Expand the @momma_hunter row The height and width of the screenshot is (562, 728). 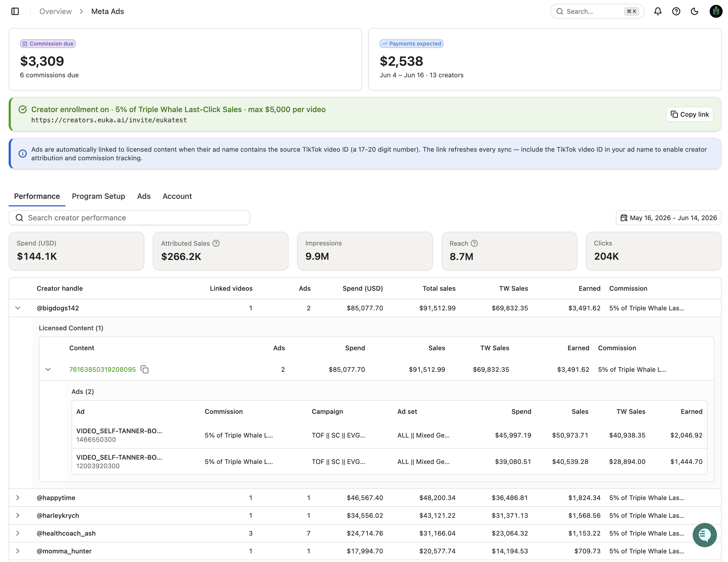(18, 551)
